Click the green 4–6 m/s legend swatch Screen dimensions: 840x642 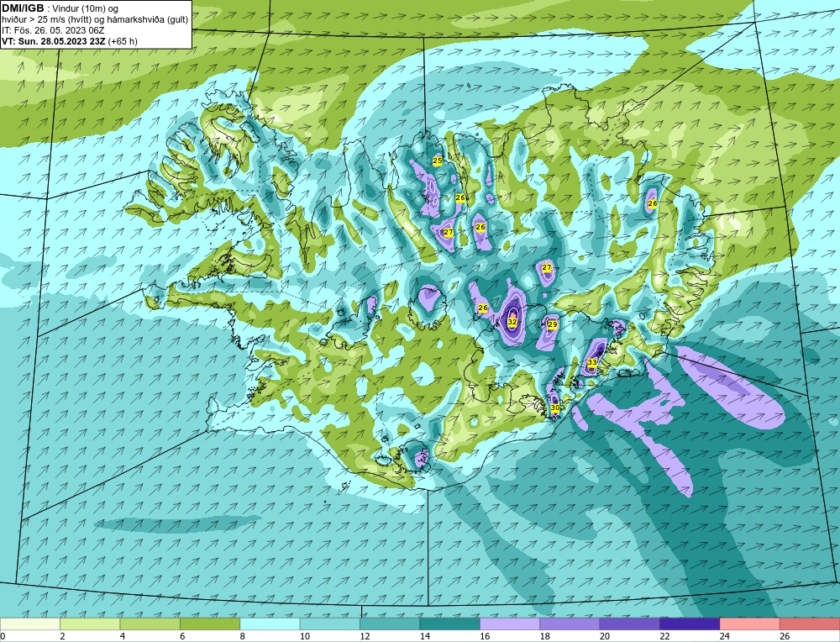click(150, 624)
